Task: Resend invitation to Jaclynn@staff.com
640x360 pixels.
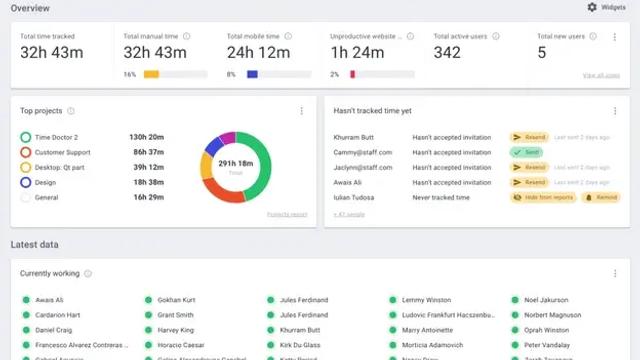Action: point(529,167)
